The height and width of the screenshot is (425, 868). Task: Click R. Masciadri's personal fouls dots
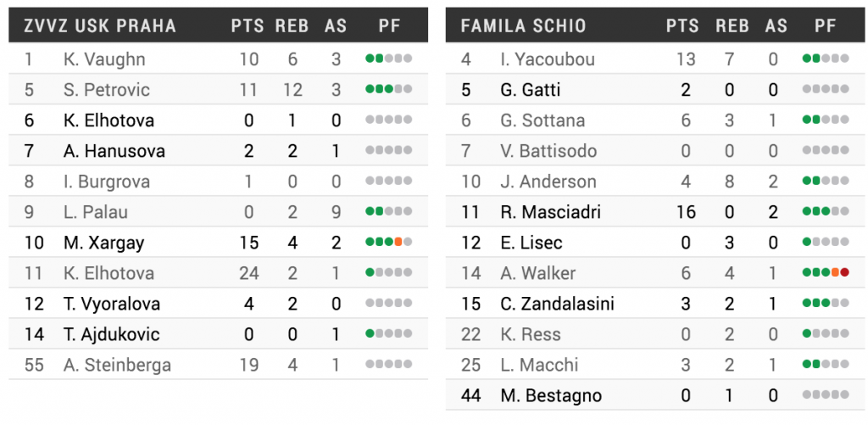[826, 212]
